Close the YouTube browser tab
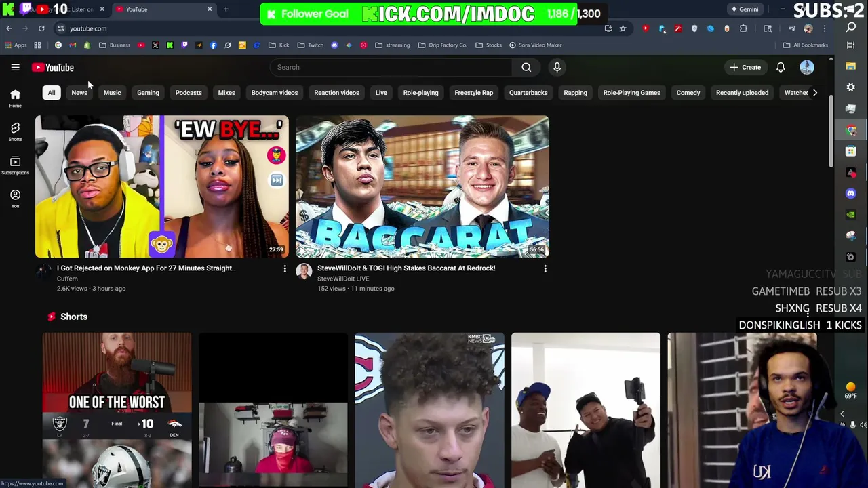This screenshot has width=868, height=488. coord(210,9)
